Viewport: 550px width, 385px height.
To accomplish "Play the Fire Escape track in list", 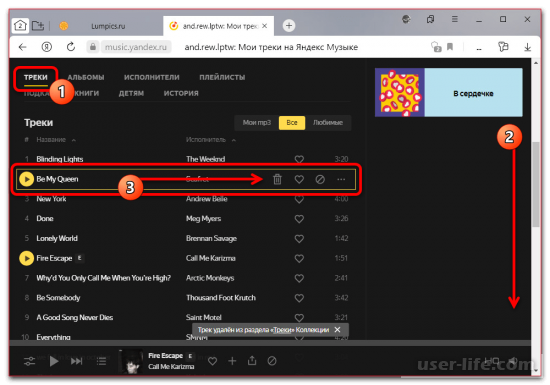I will coord(26,258).
